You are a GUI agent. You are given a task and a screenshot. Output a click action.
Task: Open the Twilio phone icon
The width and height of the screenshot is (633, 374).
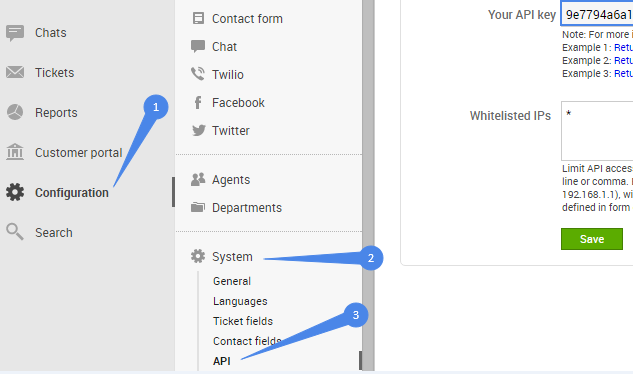pos(198,74)
